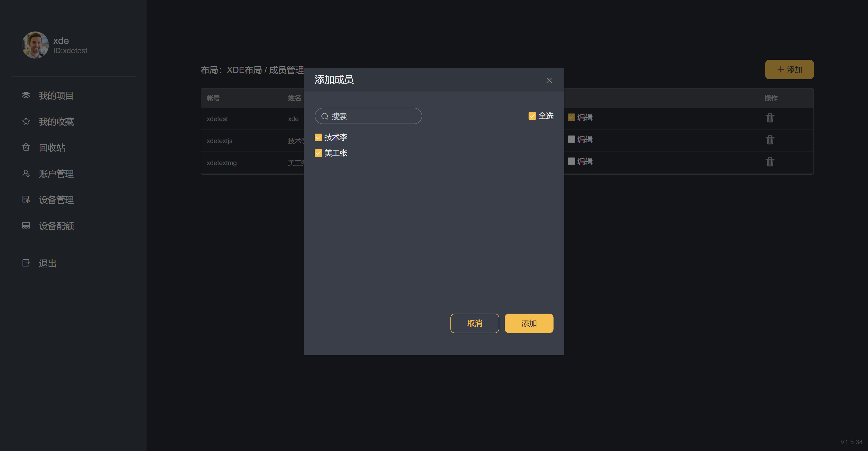Viewport: 868px width, 451px height.
Task: Open 设备管理 in the sidebar
Action: coord(56,200)
